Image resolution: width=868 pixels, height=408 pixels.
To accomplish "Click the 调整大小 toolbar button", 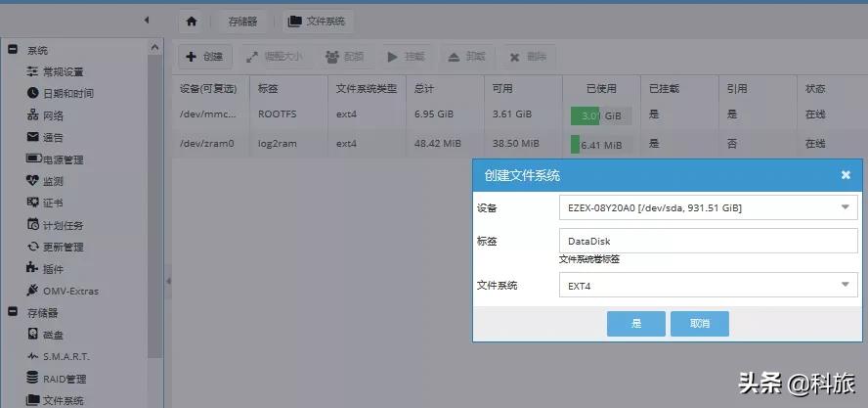I will pyautogui.click(x=275, y=57).
